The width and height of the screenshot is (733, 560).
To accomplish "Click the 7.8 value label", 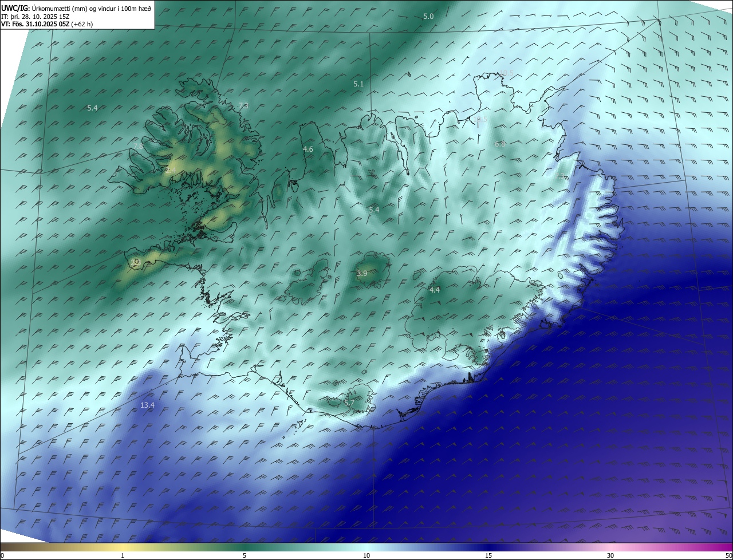I will (x=138, y=147).
